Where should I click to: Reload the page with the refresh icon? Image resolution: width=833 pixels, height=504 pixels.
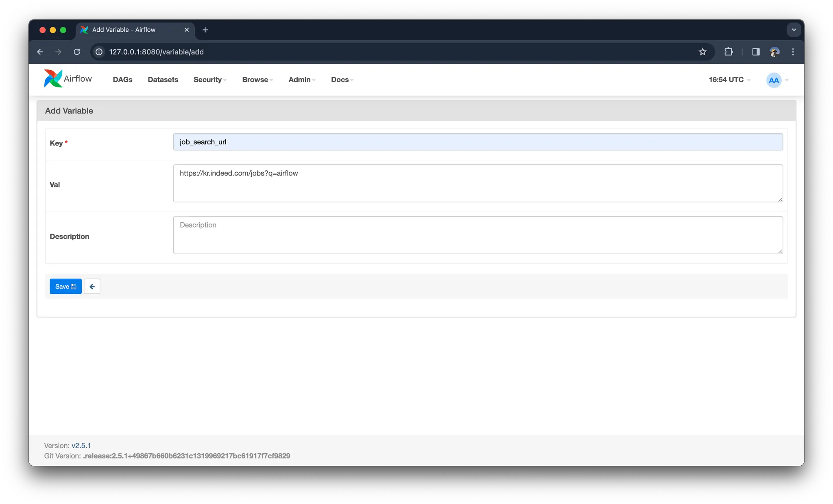point(77,52)
